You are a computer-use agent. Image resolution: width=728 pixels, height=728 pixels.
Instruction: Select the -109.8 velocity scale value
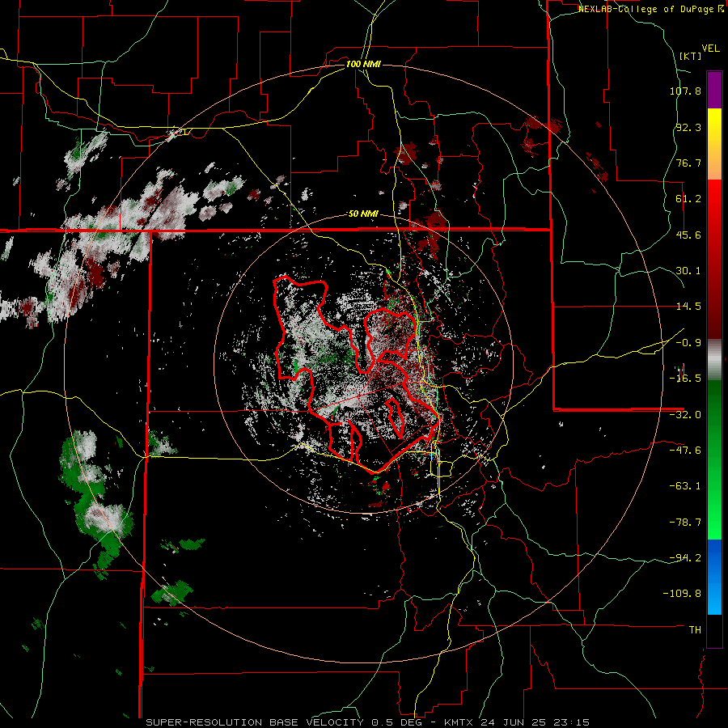pos(682,594)
